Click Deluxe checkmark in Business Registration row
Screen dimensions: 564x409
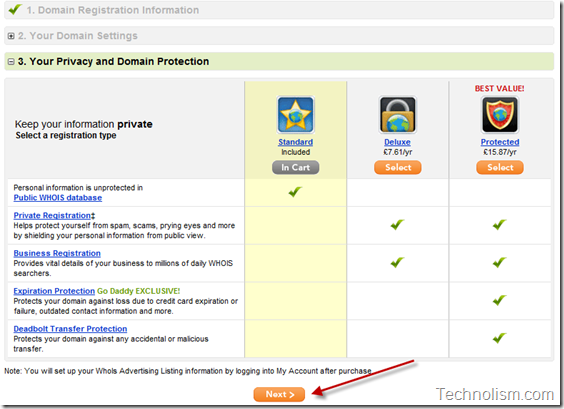click(x=397, y=263)
